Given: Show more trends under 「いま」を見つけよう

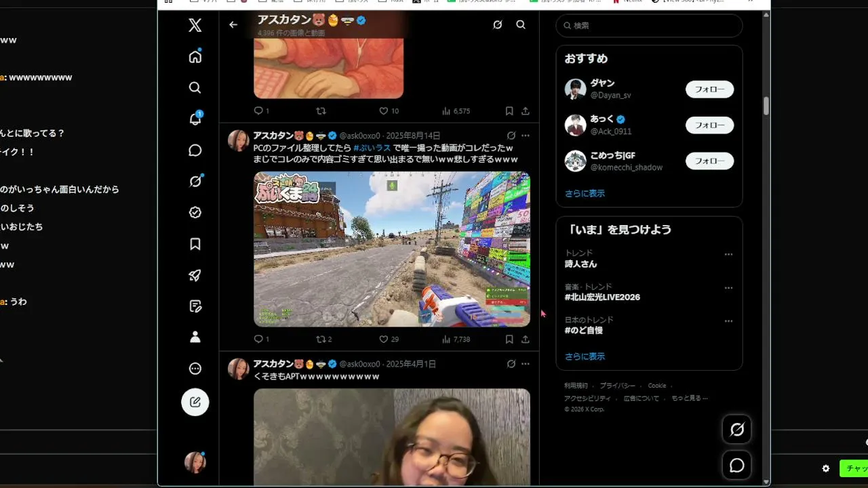Looking at the screenshot, I should [585, 357].
